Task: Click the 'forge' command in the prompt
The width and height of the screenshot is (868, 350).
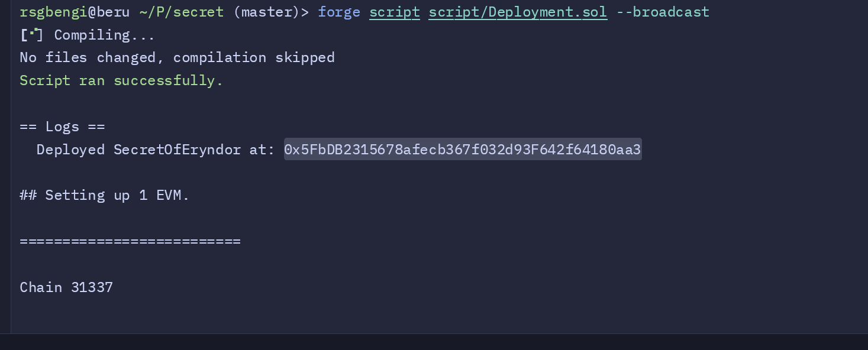Action: [338, 12]
